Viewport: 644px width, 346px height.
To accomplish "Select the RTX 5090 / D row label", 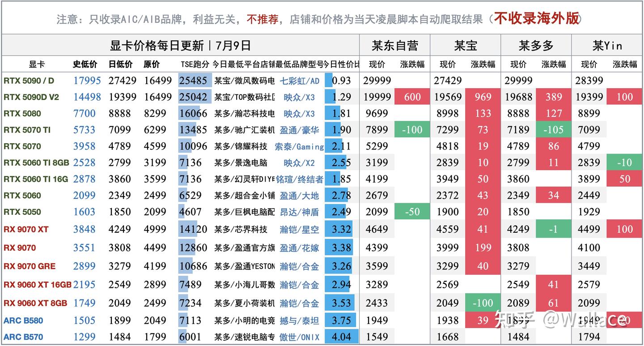I will [x=29, y=81].
